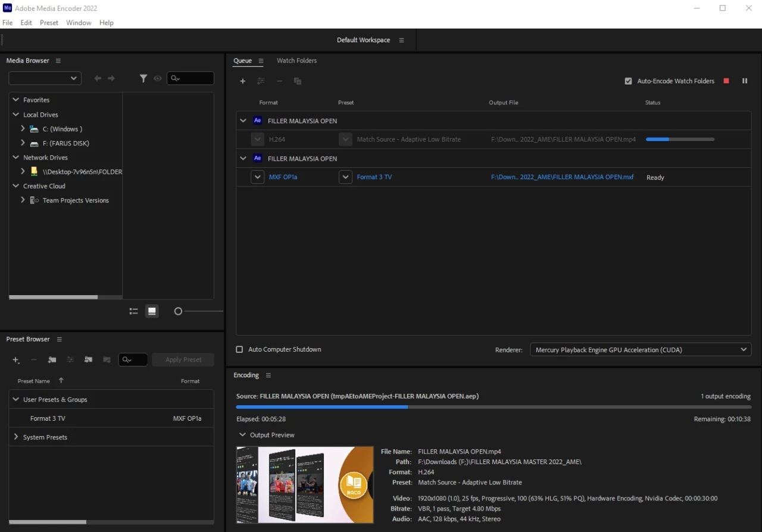
Task: Open the Default Workspace menu icon
Action: click(x=402, y=40)
